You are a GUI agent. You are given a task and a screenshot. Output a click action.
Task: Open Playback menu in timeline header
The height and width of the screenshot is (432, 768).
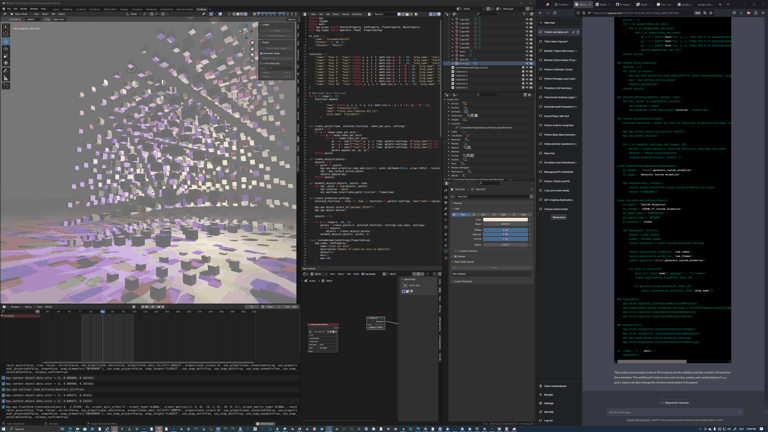pyautogui.click(x=16, y=307)
